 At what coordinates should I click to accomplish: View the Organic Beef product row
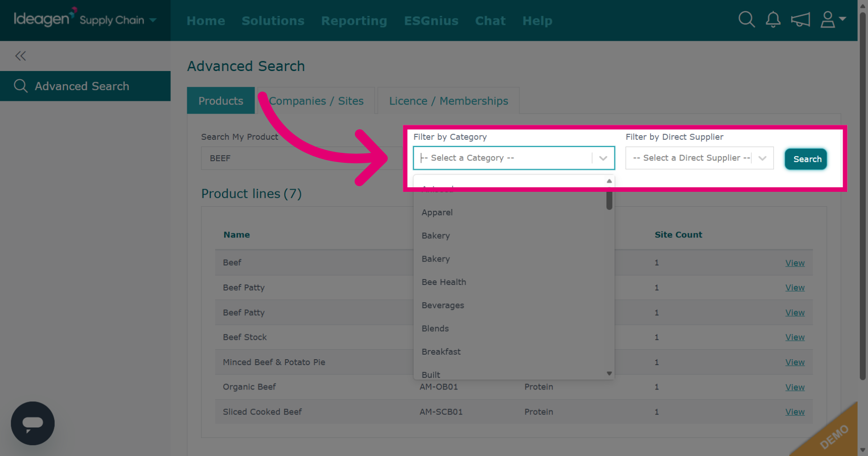(x=795, y=387)
